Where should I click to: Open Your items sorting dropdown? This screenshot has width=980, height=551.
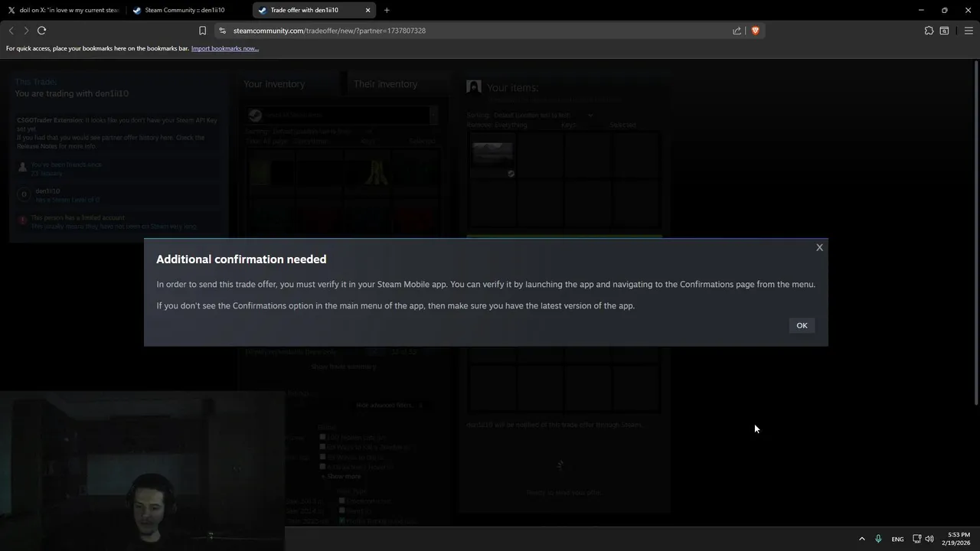pos(543,116)
